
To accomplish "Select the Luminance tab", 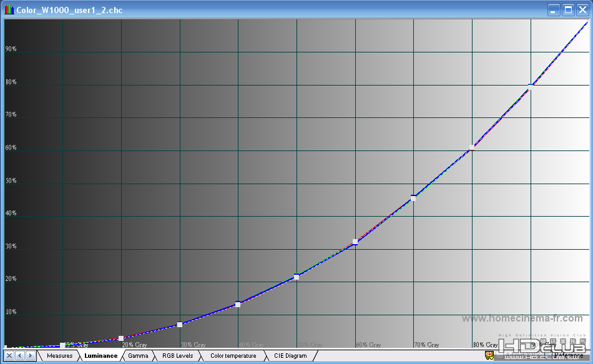I will coord(100,356).
